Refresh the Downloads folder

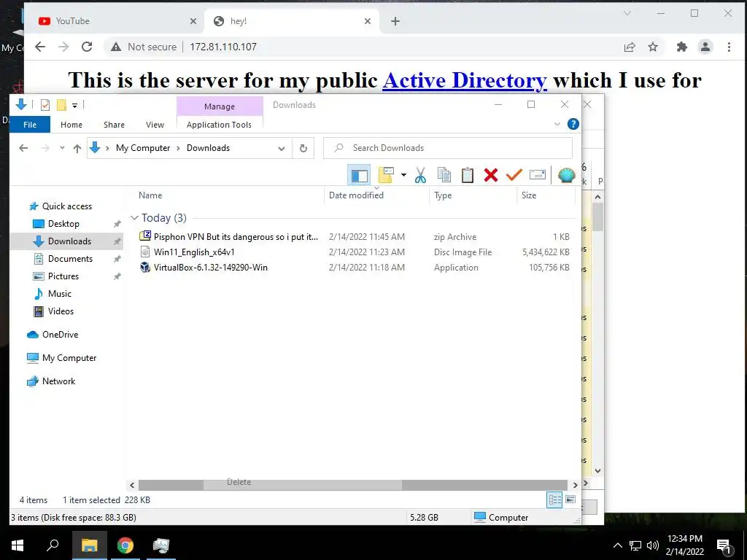click(x=303, y=148)
